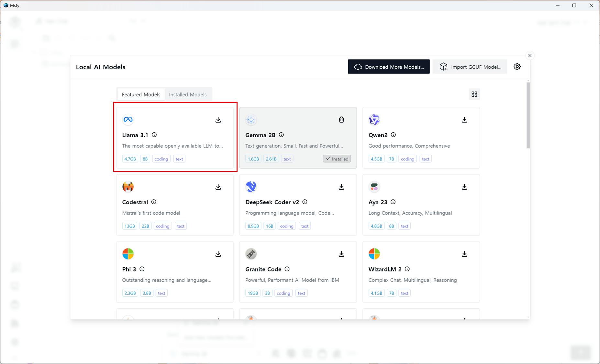This screenshot has width=600, height=364.
Task: Click the 2.61B tag on Gemma 2B
Action: click(x=271, y=159)
